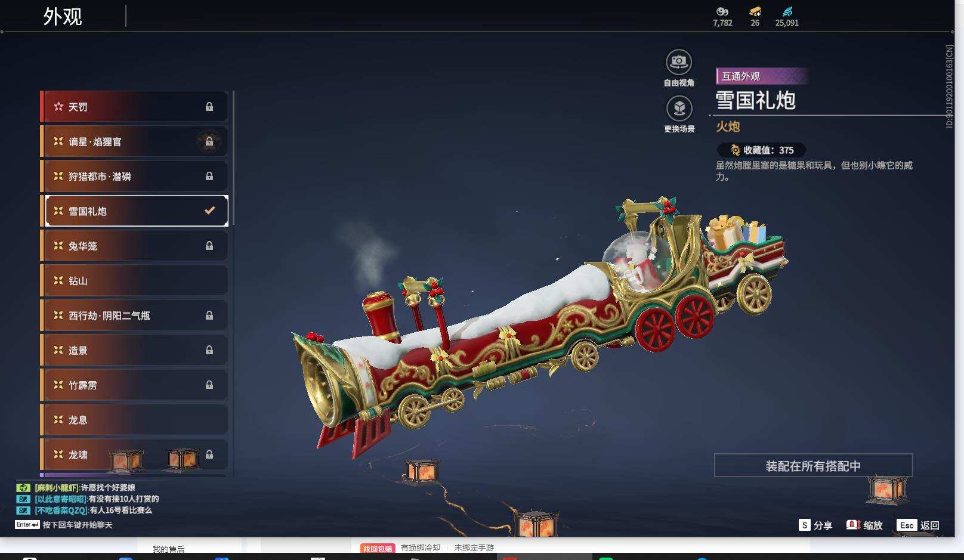This screenshot has height=560, width=964.
Task: Click the lock icon on 造景 row
Action: pyautogui.click(x=209, y=350)
